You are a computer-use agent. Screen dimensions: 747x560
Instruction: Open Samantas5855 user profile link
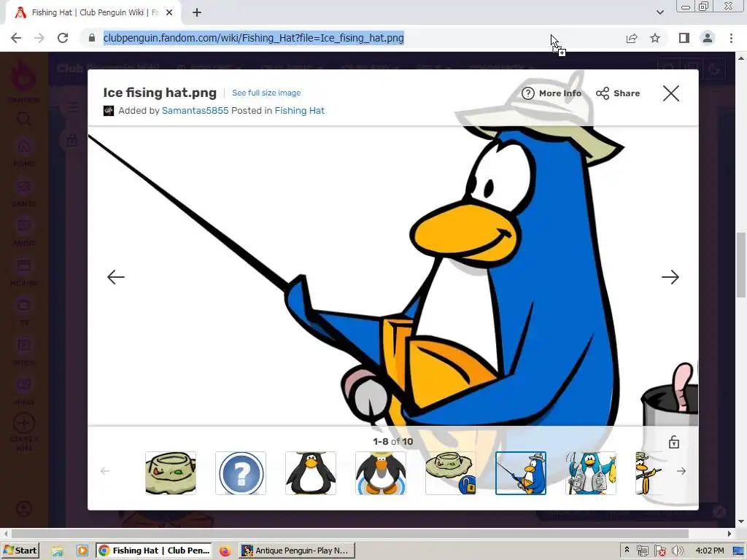click(x=196, y=111)
